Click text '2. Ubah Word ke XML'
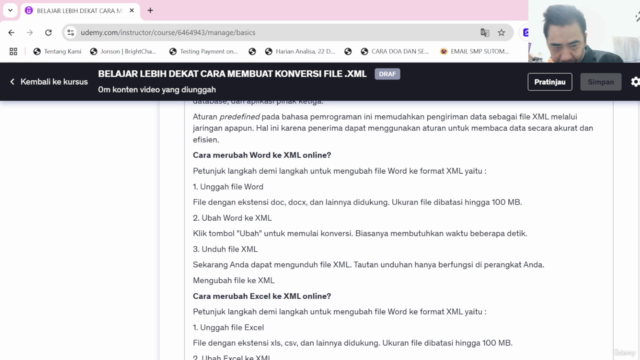The height and width of the screenshot is (360, 640). [232, 218]
